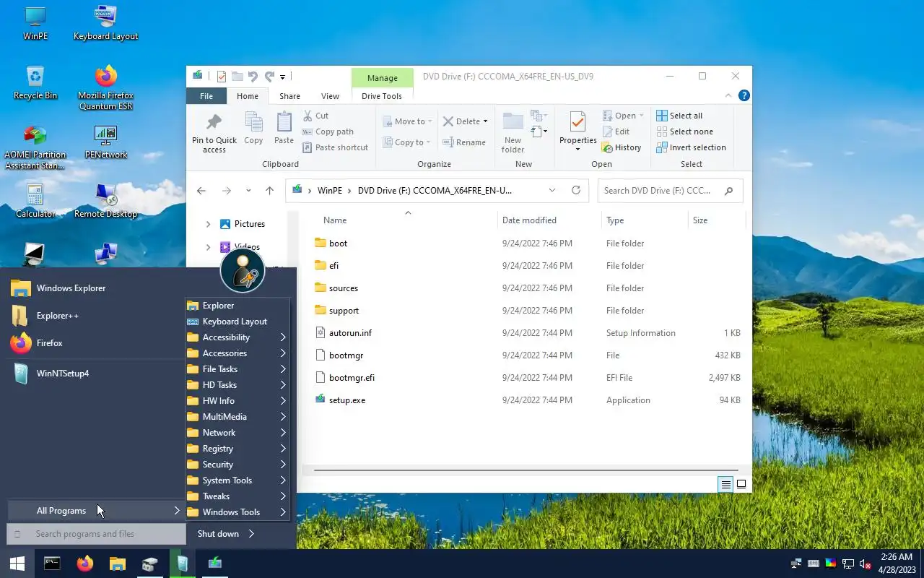The width and height of the screenshot is (924, 578).
Task: Click Select none in the ribbon
Action: 684,131
